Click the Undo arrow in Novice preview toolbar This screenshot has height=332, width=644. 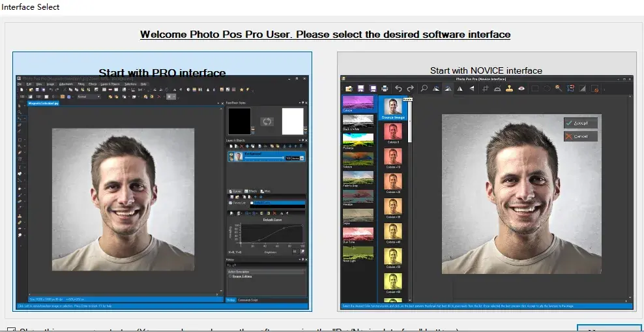(398, 88)
